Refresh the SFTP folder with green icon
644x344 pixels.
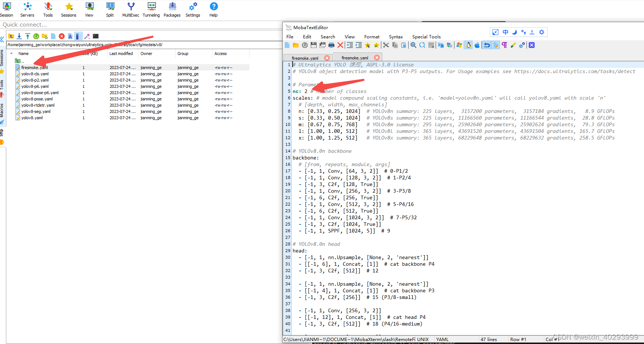click(36, 36)
